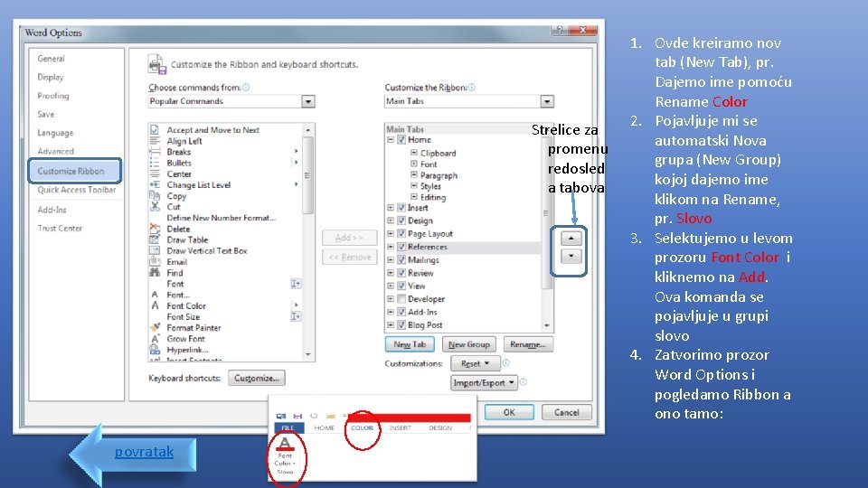The image size is (868, 488).
Task: Click the Move Down arrow button
Action: point(571,256)
